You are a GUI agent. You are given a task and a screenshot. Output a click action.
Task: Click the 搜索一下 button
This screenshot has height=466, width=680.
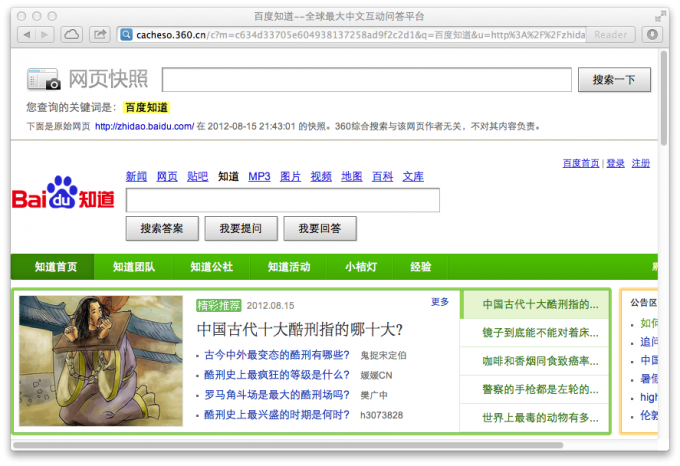pos(614,79)
